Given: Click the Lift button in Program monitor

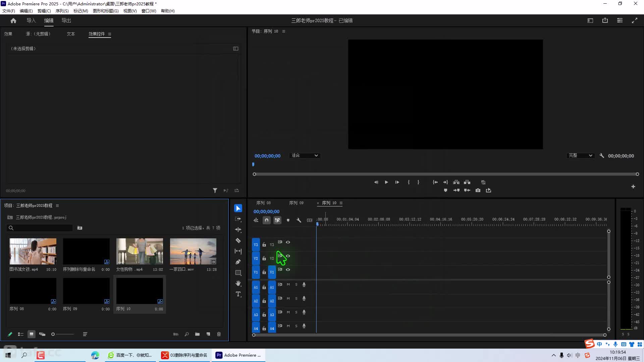Looking at the screenshot, I should point(456,182).
